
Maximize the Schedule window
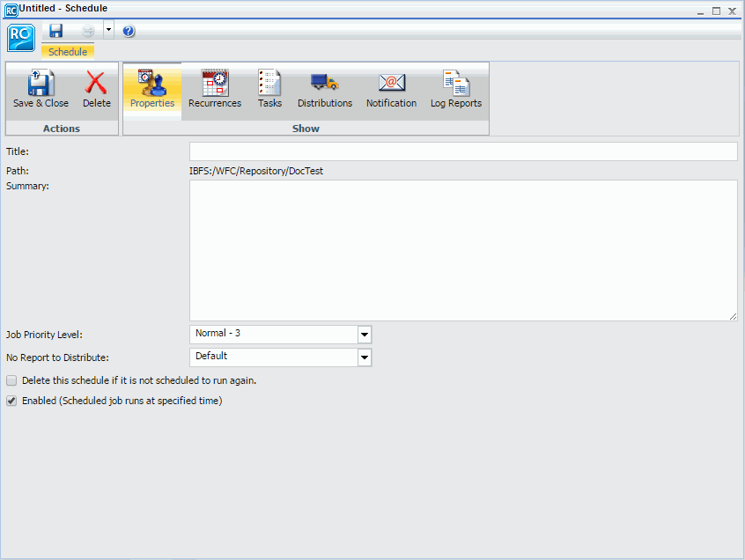[x=717, y=11]
